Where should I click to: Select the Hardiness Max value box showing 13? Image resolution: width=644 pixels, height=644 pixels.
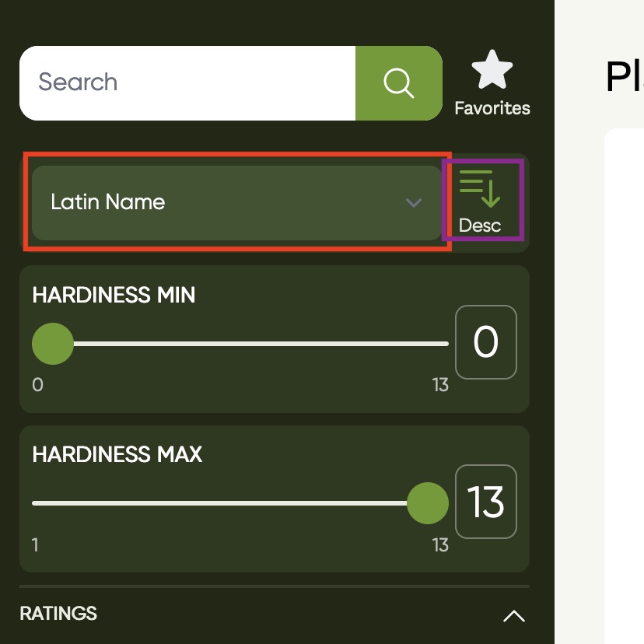pos(485,502)
